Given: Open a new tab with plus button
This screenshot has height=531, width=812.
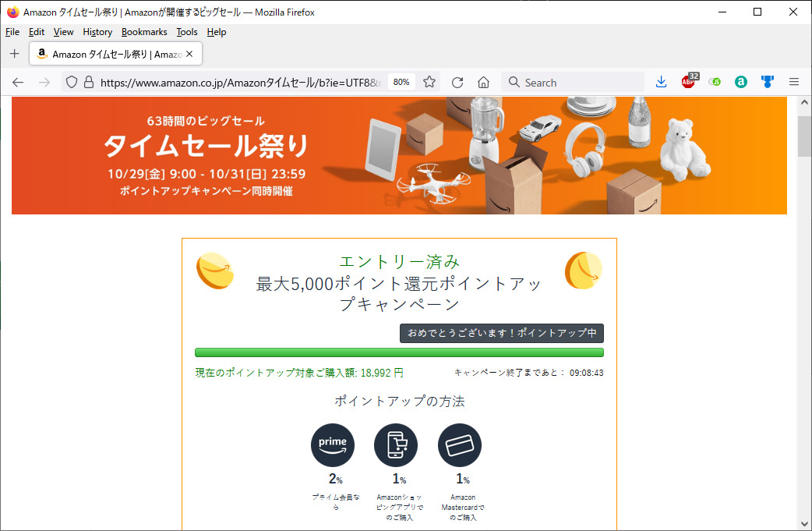Looking at the screenshot, I should [14, 54].
